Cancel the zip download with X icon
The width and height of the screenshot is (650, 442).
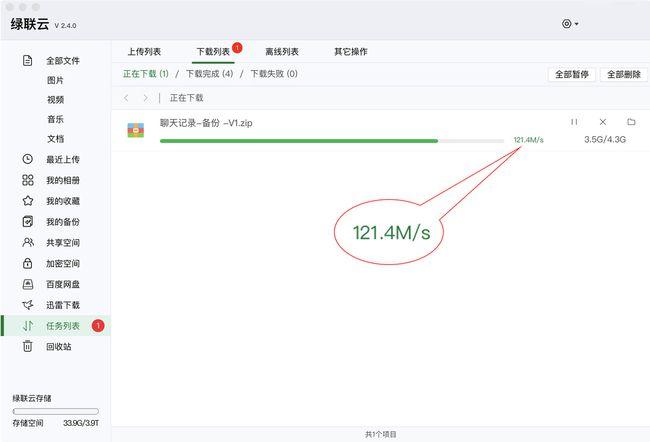[603, 122]
